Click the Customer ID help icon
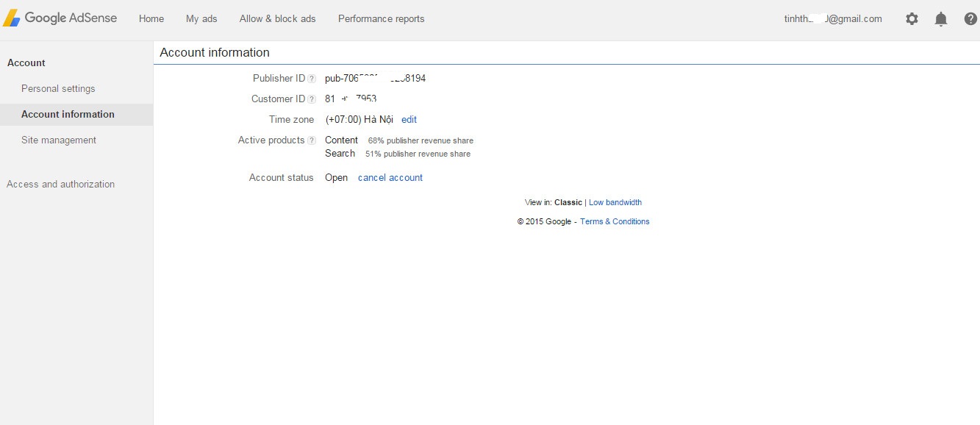Screen dimensions: 980x425 tap(312, 99)
